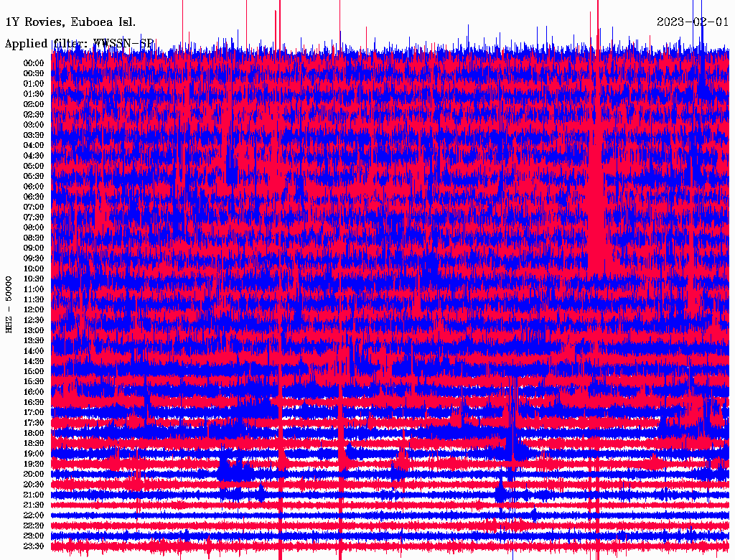Screen dimensions: 735x560
Task: Click the station title '1Y Rovies, Euboea Isl.'
Action: click(x=70, y=22)
